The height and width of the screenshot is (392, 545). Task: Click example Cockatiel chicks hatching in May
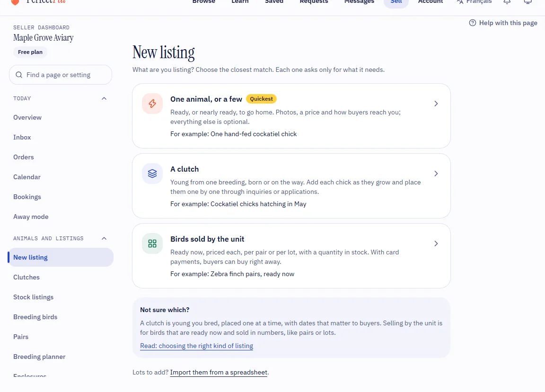(258, 204)
